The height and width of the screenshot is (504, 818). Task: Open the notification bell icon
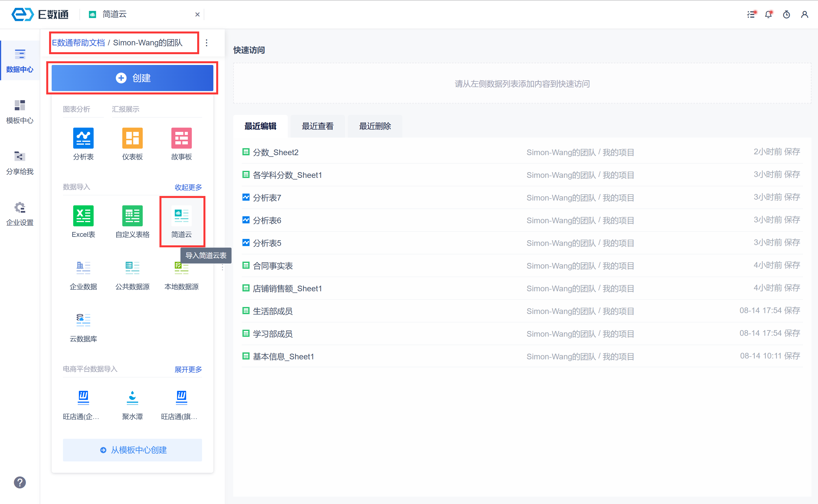click(x=768, y=14)
